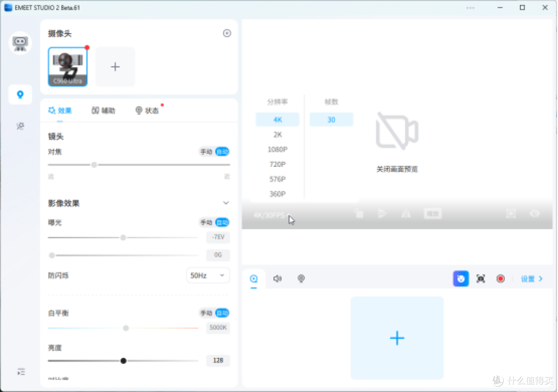Collapse the 影像效果 section chevron

(x=226, y=203)
